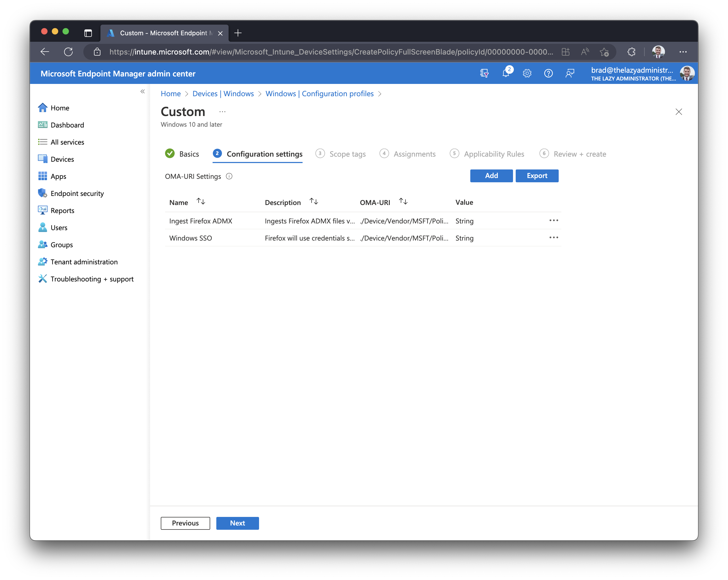Open browser extensions puzzle icon
The image size is (728, 580).
[x=631, y=52]
